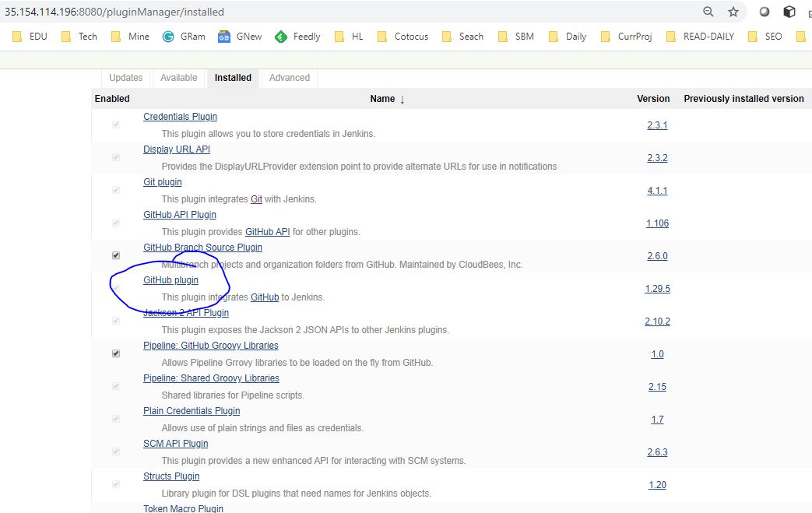Open the GitHub plugin link
The height and width of the screenshot is (513, 812).
(x=170, y=280)
